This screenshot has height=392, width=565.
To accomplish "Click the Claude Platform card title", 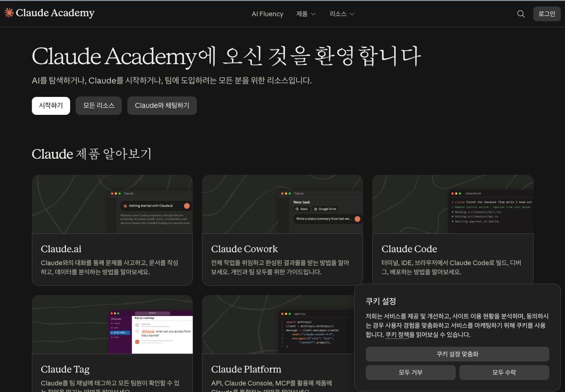I will (246, 369).
